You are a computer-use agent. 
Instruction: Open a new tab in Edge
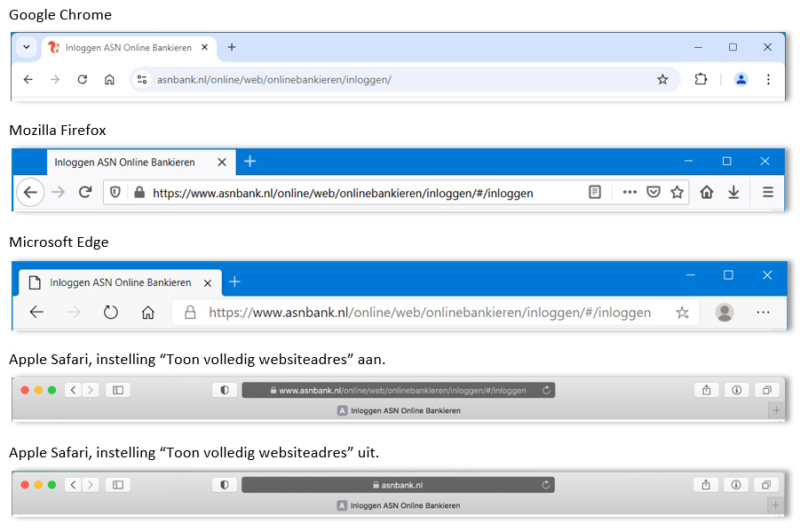234,282
